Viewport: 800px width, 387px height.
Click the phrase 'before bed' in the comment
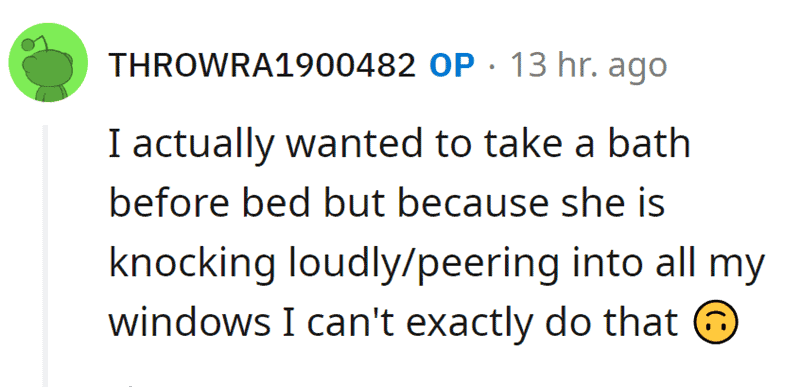coord(210,203)
